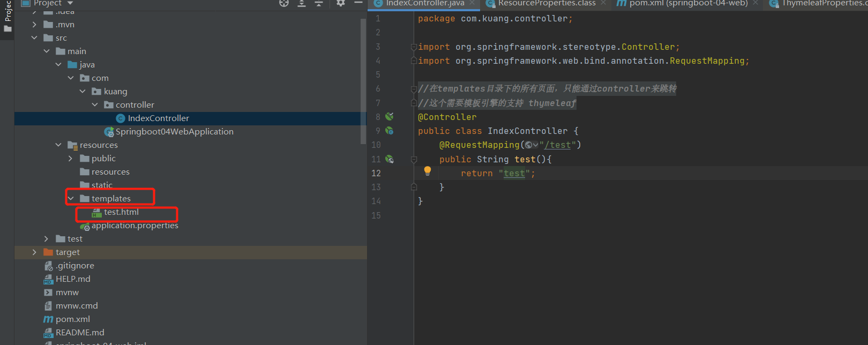Click the fold end marker on line 13
Image resolution: width=868 pixels, height=345 pixels.
414,187
